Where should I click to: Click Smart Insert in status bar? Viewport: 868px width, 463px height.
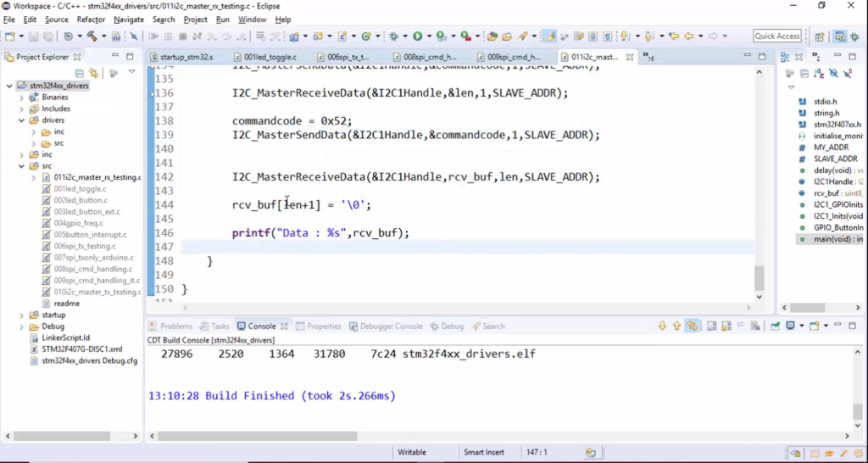484,453
